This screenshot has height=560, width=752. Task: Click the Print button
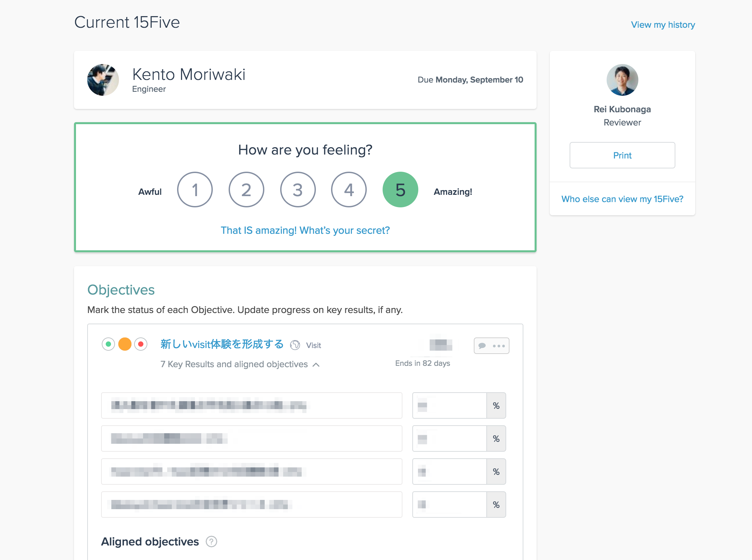click(x=622, y=155)
